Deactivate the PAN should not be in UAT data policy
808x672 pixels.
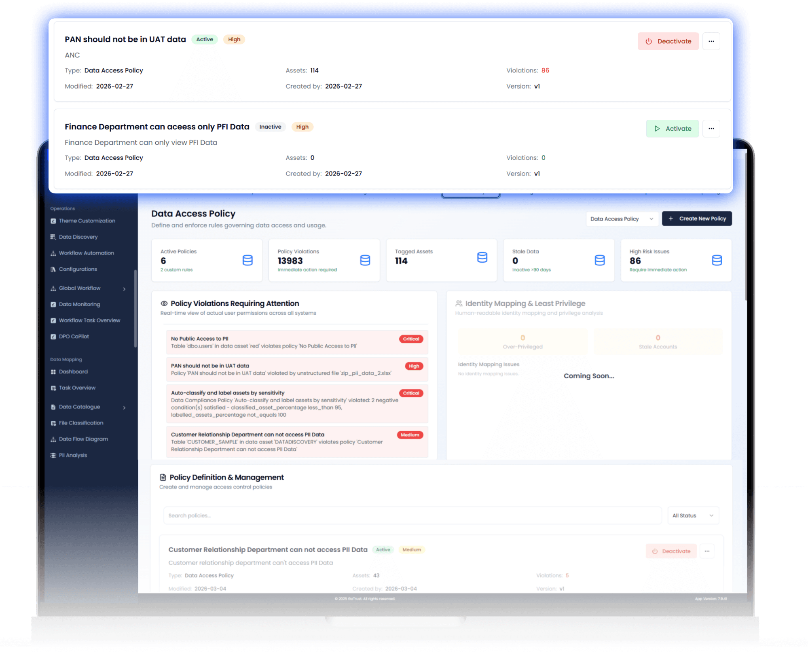(x=668, y=41)
